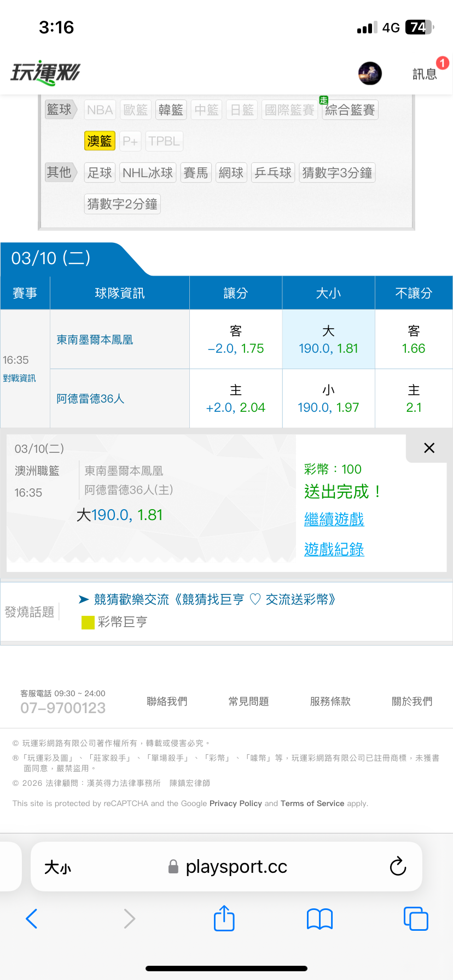
Task: Tap the 玩運彩 logo
Action: pos(45,73)
